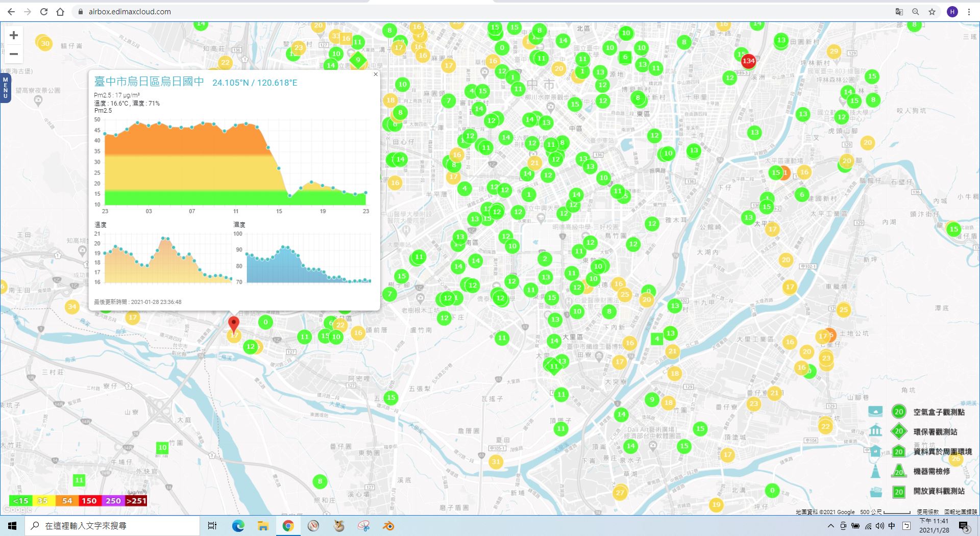The height and width of the screenshot is (536, 980).
Task: Reload the airbox page
Action: pos(44,12)
